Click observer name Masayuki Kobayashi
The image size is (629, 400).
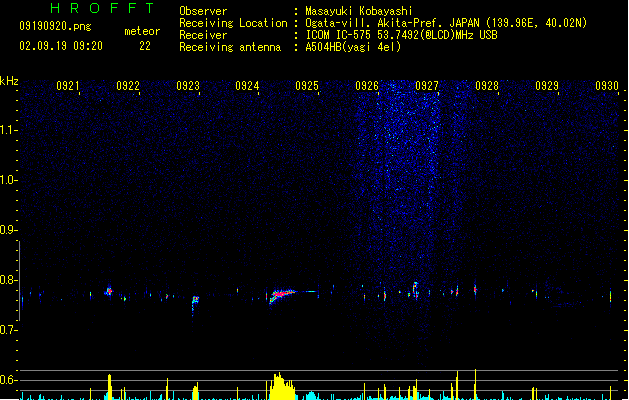tap(359, 11)
